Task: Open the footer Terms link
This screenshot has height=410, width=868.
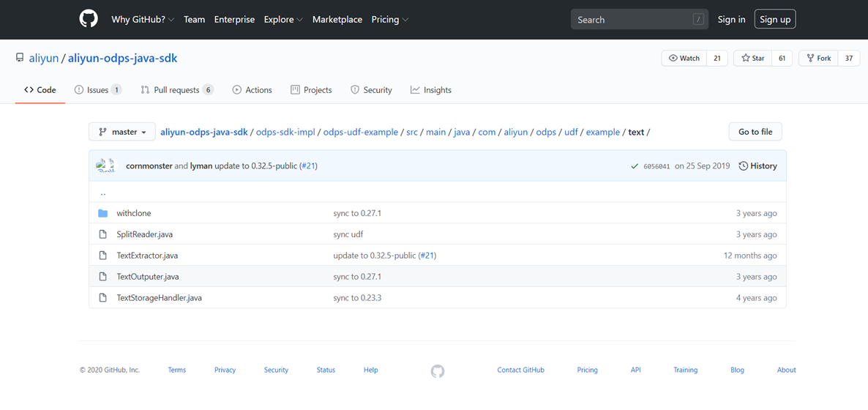Action: click(x=177, y=370)
